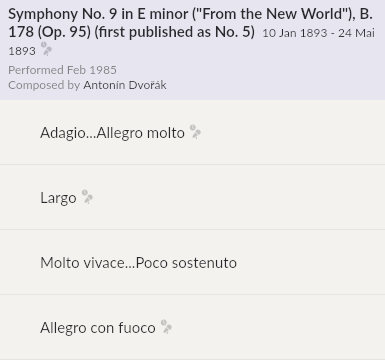Click "Poco sostenuto" in the third movement
The image size is (385, 360).
[x=186, y=263]
